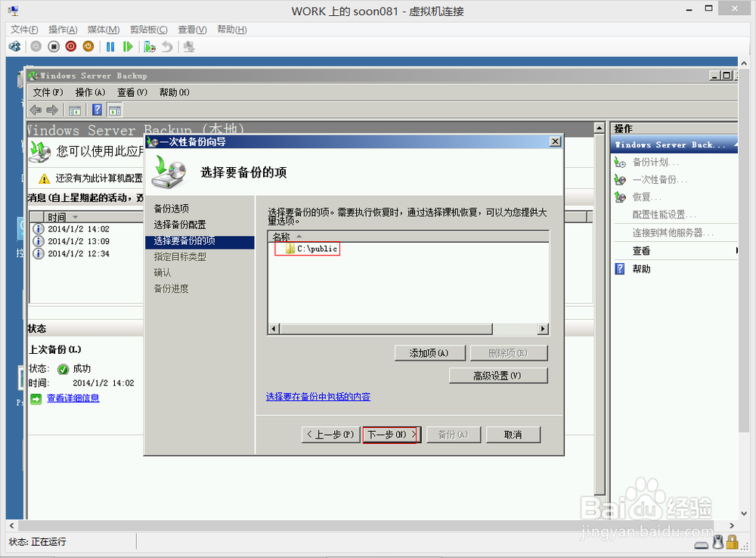Open the 查看(V) menu of VM connection

(x=192, y=29)
